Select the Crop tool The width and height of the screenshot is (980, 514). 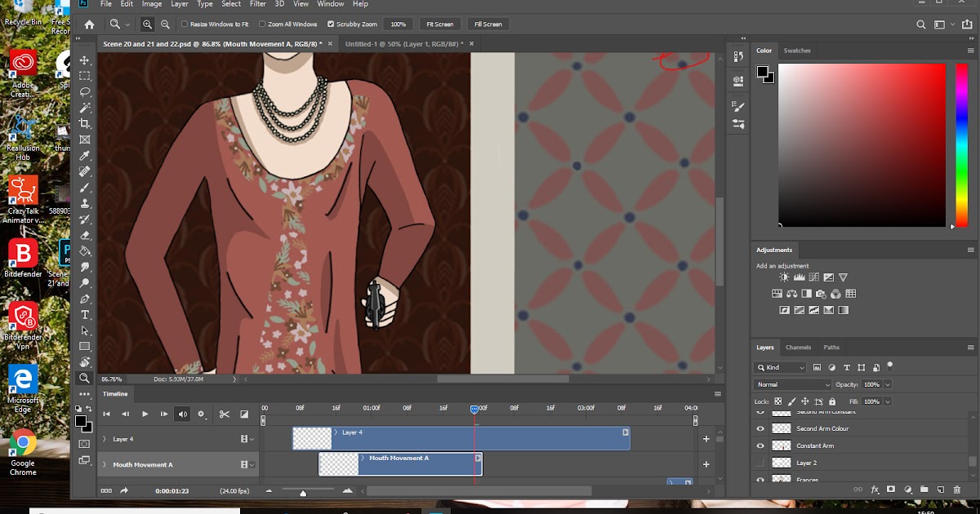(x=85, y=124)
